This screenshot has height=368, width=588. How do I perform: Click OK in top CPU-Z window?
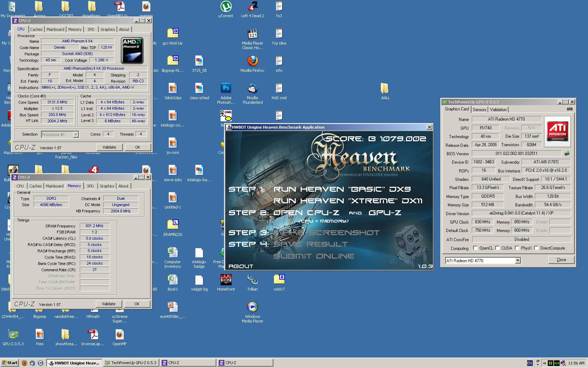coord(138,147)
